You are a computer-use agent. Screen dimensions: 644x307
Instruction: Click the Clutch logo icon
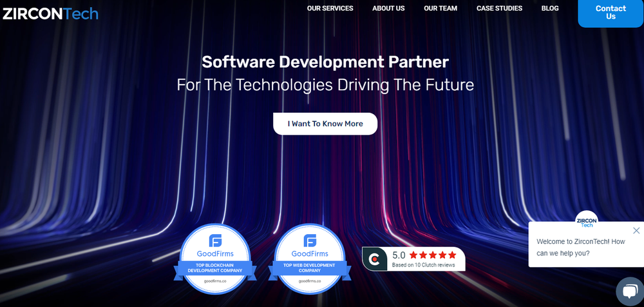pyautogui.click(x=374, y=259)
